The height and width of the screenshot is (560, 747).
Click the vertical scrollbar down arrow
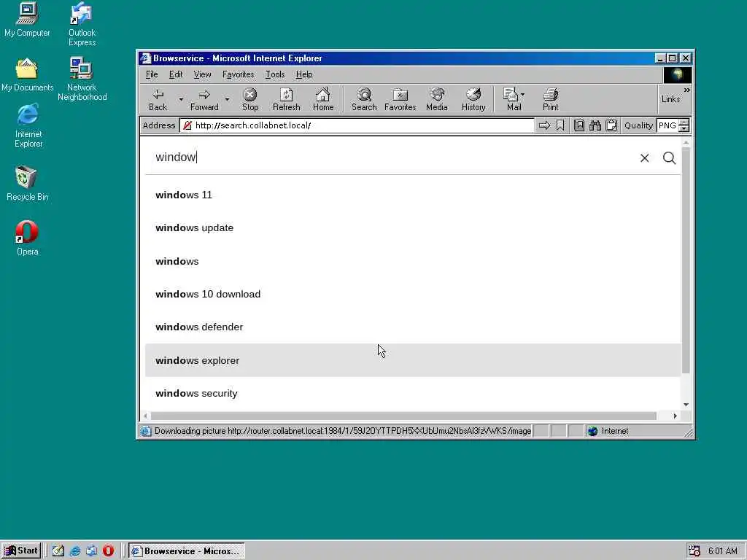point(686,404)
